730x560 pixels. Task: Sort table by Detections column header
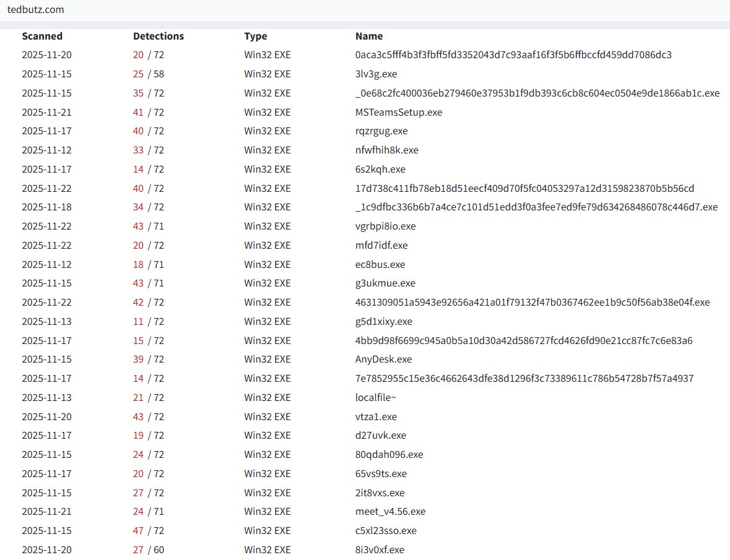159,36
